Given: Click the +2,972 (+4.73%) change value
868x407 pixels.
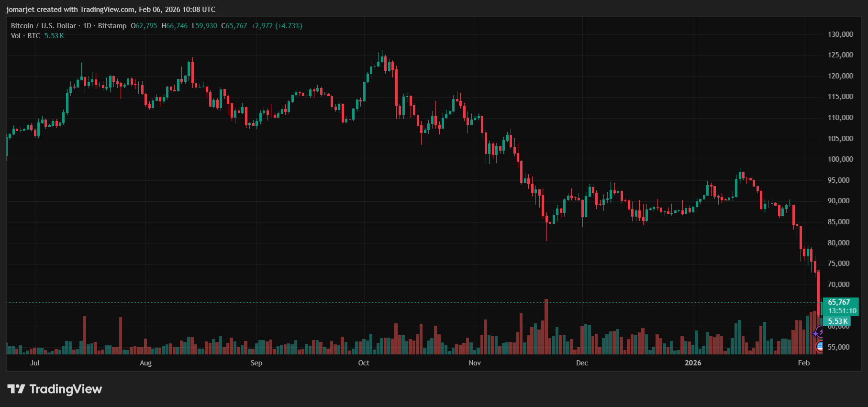Looking at the screenshot, I should pos(277,26).
